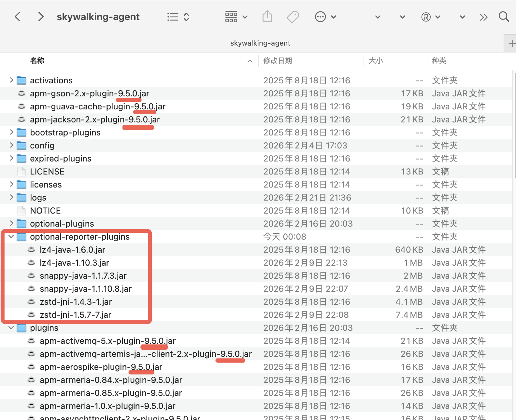
Task: Click the optional-reporter-plugins folder icon
Action: 21,236
